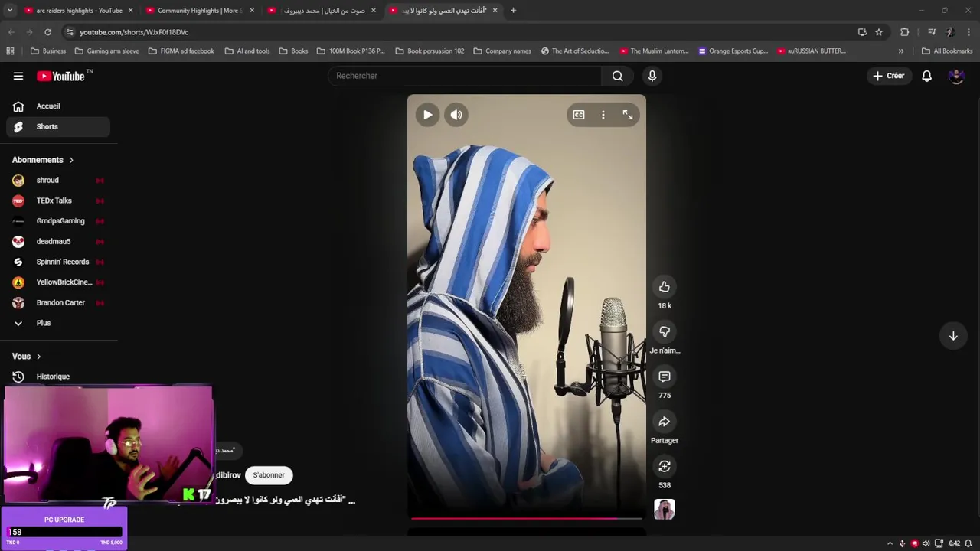Image resolution: width=980 pixels, height=551 pixels.
Task: Open YouTube notifications bell
Action: click(926, 76)
